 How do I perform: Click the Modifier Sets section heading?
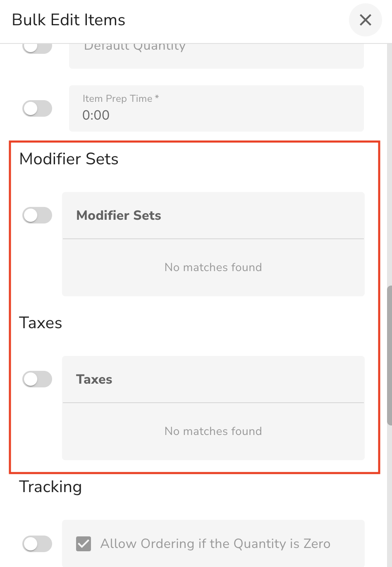click(x=69, y=159)
